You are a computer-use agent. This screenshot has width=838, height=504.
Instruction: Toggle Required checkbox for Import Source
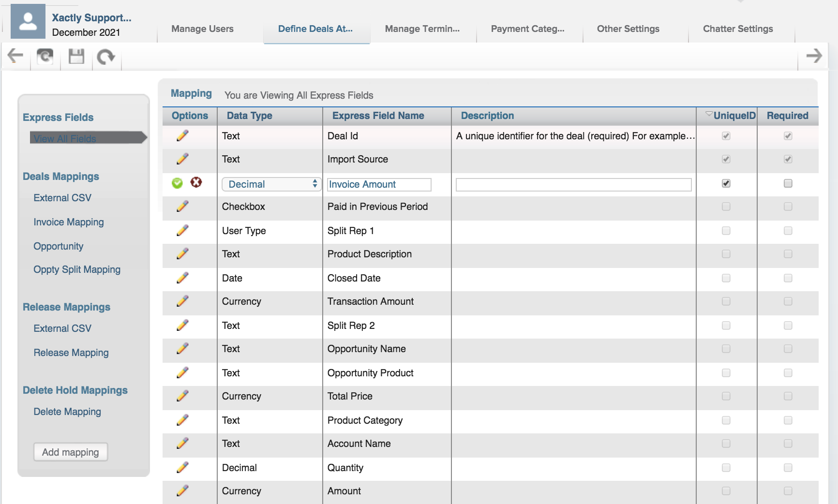click(788, 159)
